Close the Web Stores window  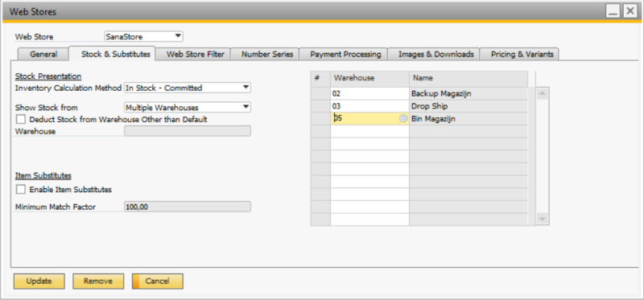(x=630, y=12)
